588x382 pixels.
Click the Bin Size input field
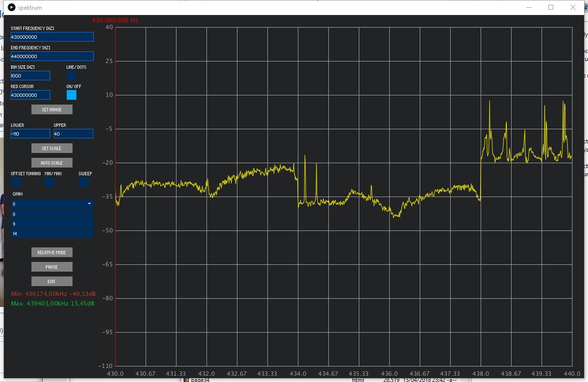(30, 76)
